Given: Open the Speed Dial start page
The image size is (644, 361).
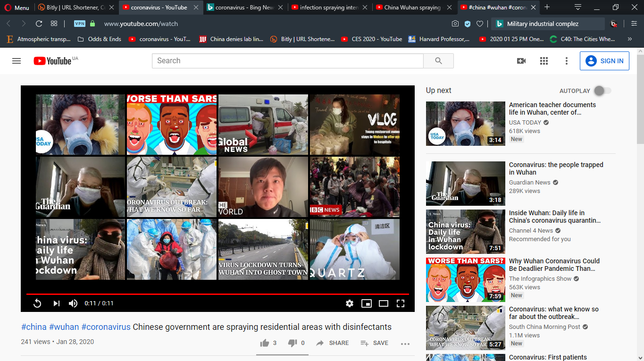Looking at the screenshot, I should [54, 24].
